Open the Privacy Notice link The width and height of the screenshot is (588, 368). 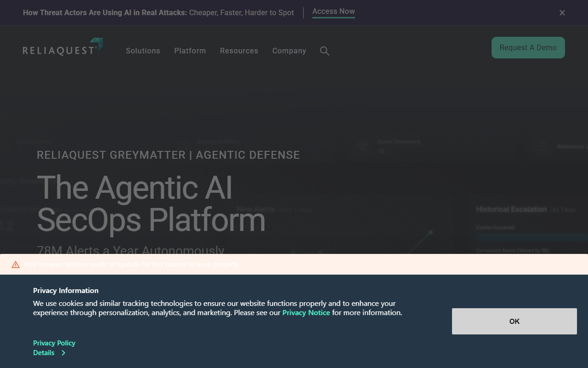click(x=306, y=312)
